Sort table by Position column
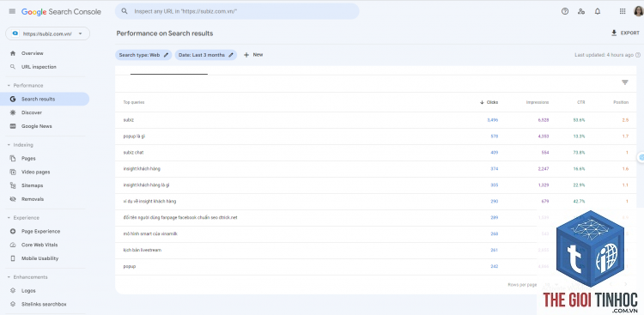The image size is (644, 315). (621, 102)
